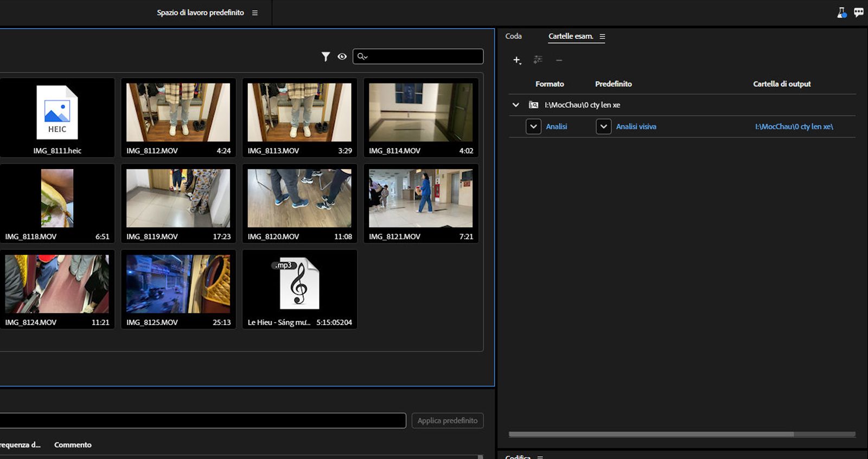Click the remove minus icon in watch folders
The image size is (868, 459).
tap(559, 60)
